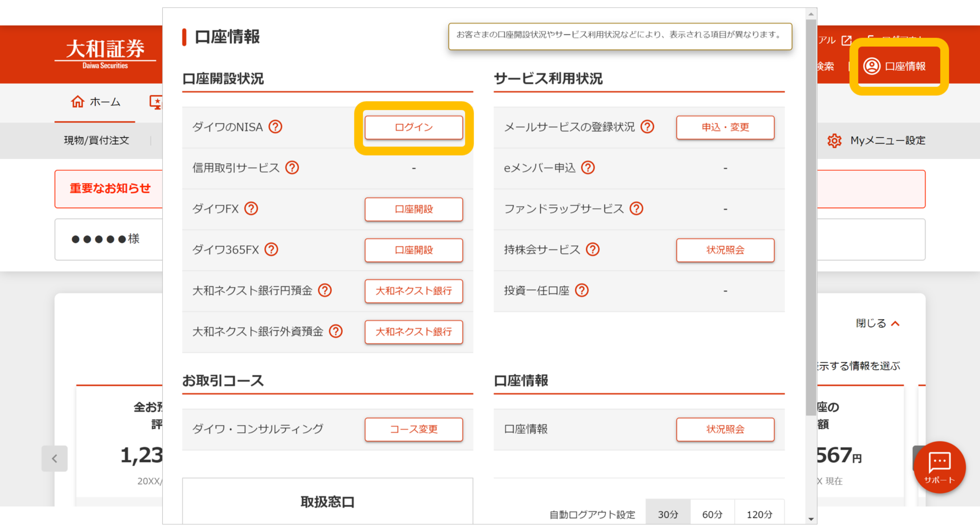This screenshot has width=980, height=527.
Task: Click the 大和証券 Daiwa Securities logo
Action: pos(105,55)
